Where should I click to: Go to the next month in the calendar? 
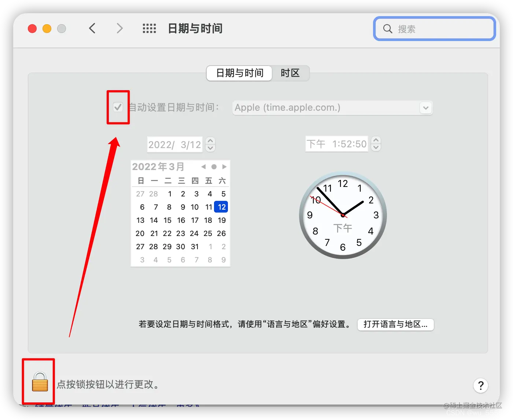click(225, 166)
